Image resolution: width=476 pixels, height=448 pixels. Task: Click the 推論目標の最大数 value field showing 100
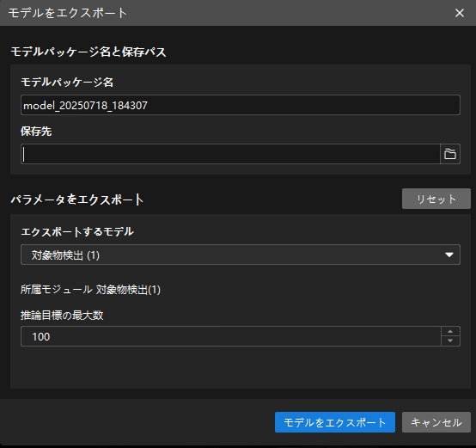(x=231, y=336)
